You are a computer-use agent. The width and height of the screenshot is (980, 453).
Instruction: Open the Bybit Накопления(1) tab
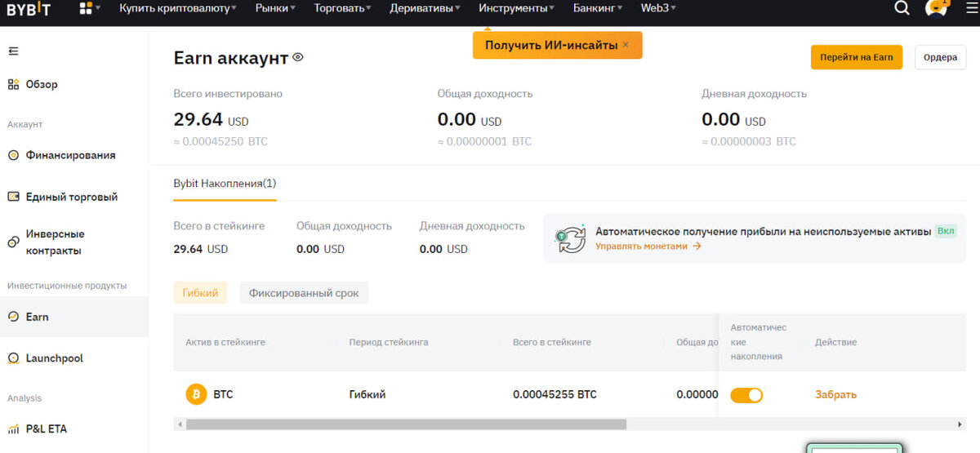pyautogui.click(x=225, y=184)
